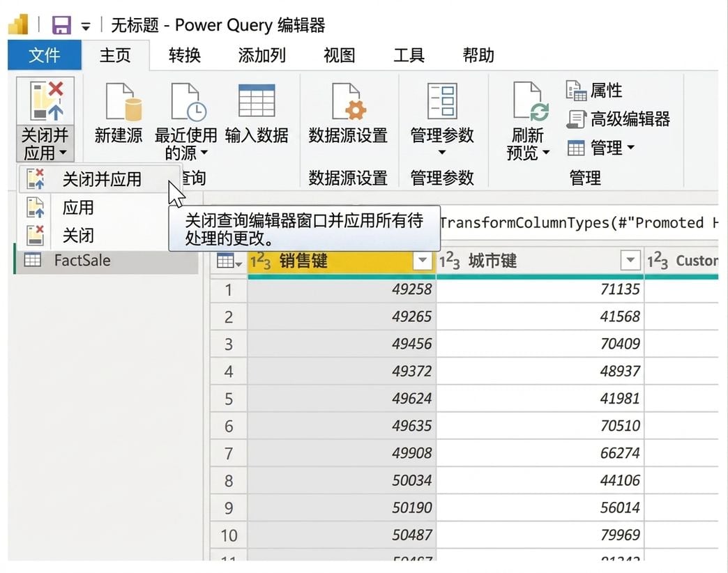
Task: Open the Advanced Editor (高级编辑器)
Action: tap(618, 119)
